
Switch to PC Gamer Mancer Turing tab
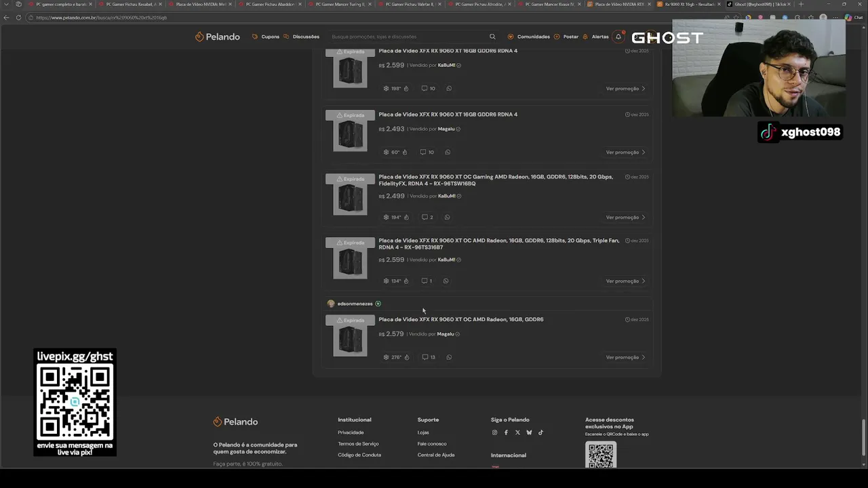tap(340, 4)
